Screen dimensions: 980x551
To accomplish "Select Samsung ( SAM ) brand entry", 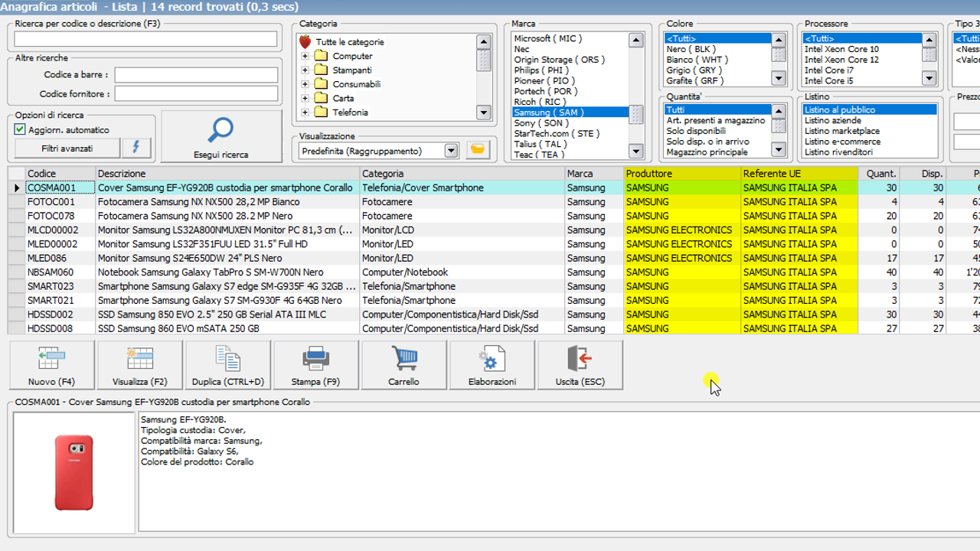I will tap(570, 112).
